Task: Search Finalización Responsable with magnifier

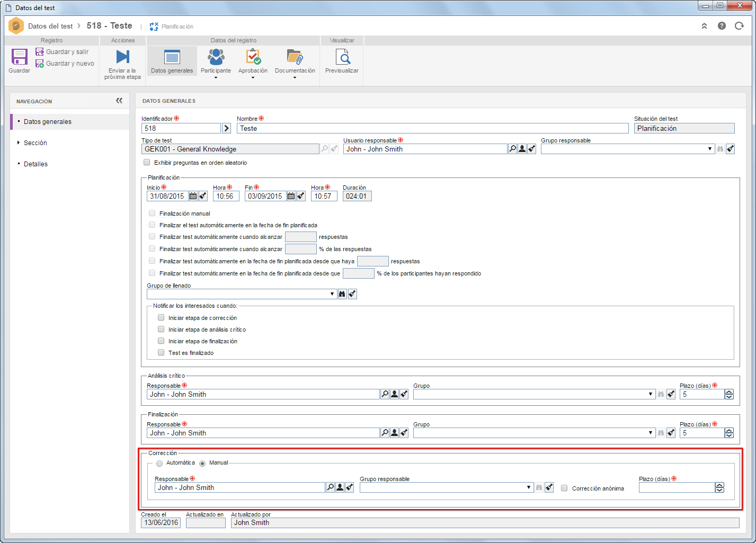Action: pyautogui.click(x=385, y=433)
